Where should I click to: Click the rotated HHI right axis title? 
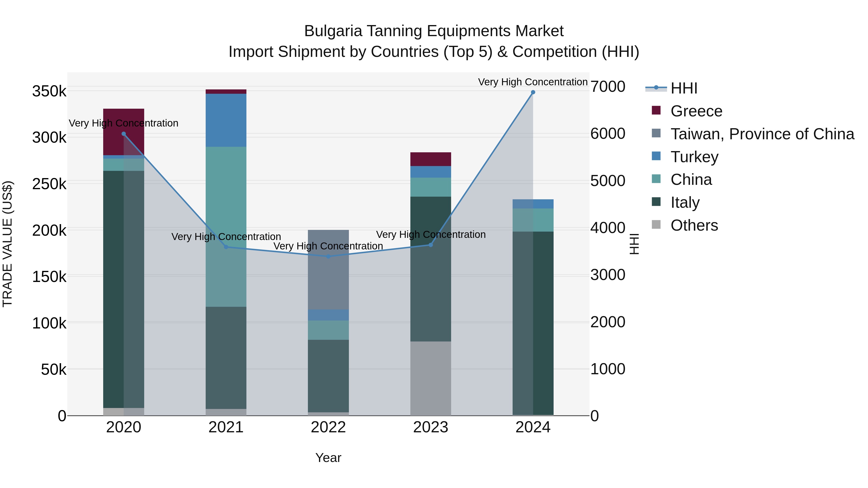click(634, 244)
